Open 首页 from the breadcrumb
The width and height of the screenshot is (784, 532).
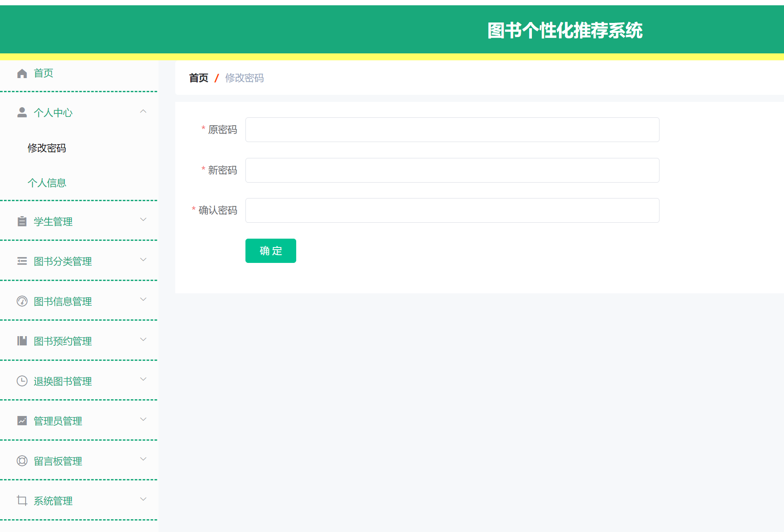click(x=198, y=78)
